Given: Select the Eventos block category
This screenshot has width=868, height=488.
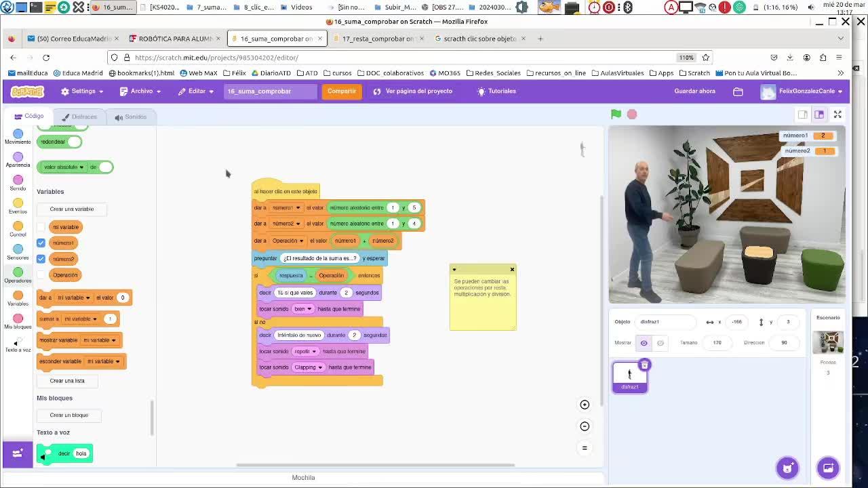Looking at the screenshot, I should [18, 206].
